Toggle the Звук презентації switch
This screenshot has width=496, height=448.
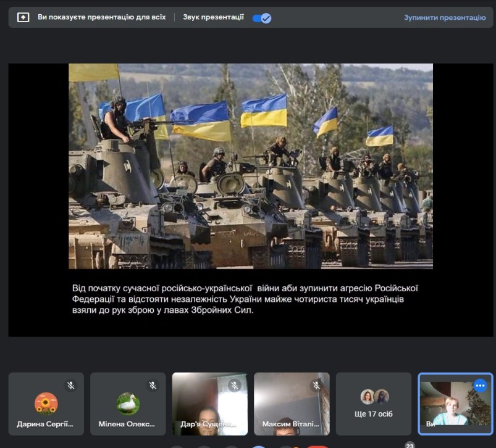[262, 18]
